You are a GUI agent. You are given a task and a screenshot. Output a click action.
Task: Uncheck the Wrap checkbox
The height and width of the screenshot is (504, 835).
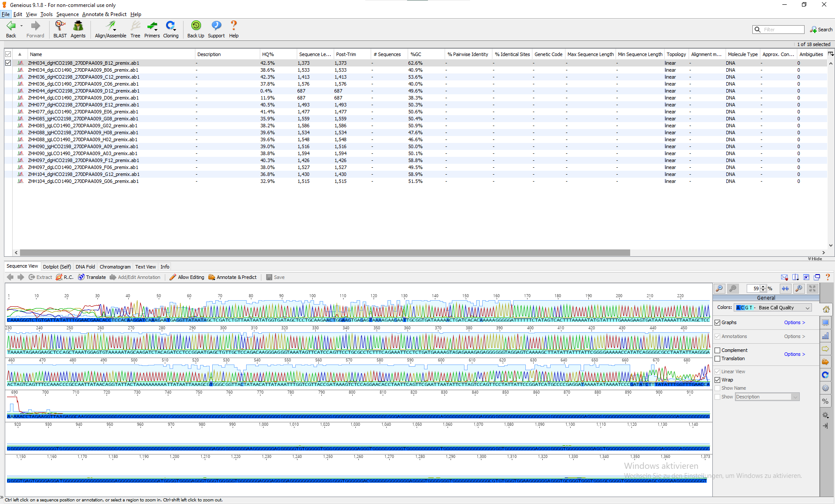(718, 380)
